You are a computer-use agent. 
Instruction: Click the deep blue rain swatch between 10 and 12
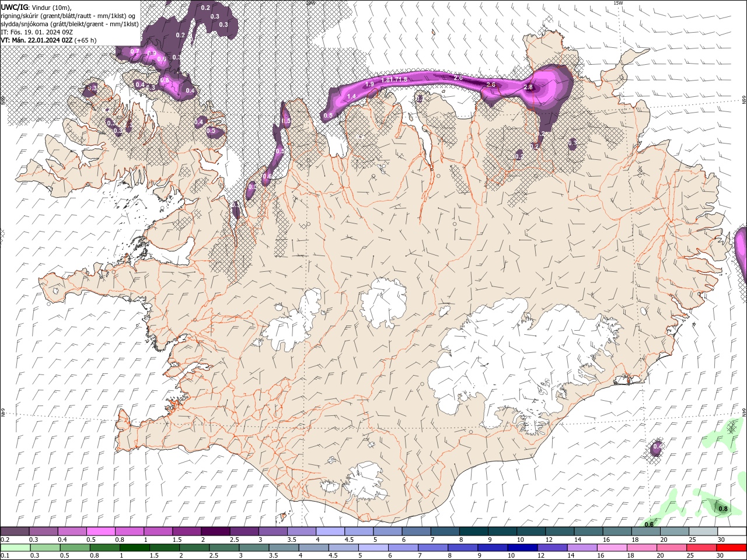522,548
